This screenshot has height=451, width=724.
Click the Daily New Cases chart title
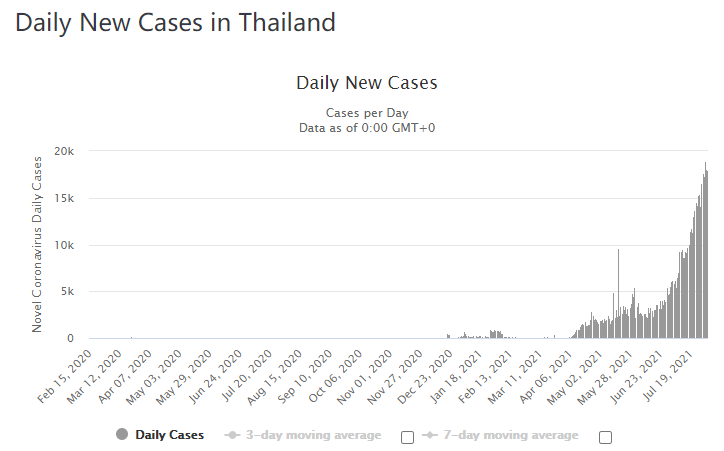(x=367, y=83)
